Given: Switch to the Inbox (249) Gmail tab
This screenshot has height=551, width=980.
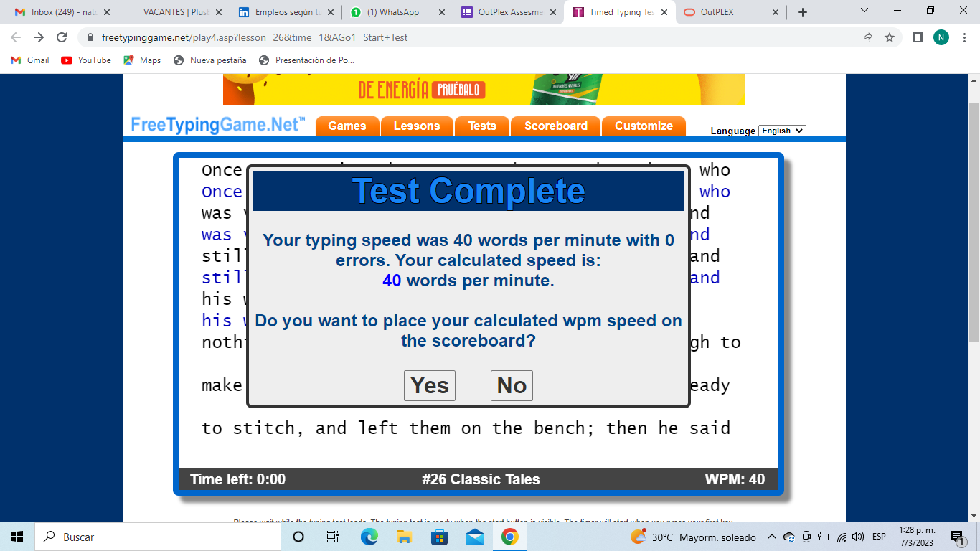Looking at the screenshot, I should (63, 12).
